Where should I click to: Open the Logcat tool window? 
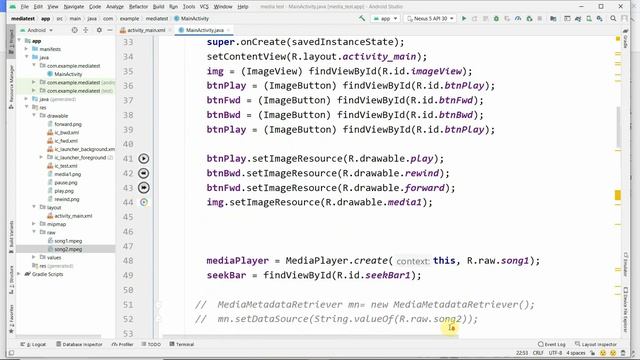33,344
